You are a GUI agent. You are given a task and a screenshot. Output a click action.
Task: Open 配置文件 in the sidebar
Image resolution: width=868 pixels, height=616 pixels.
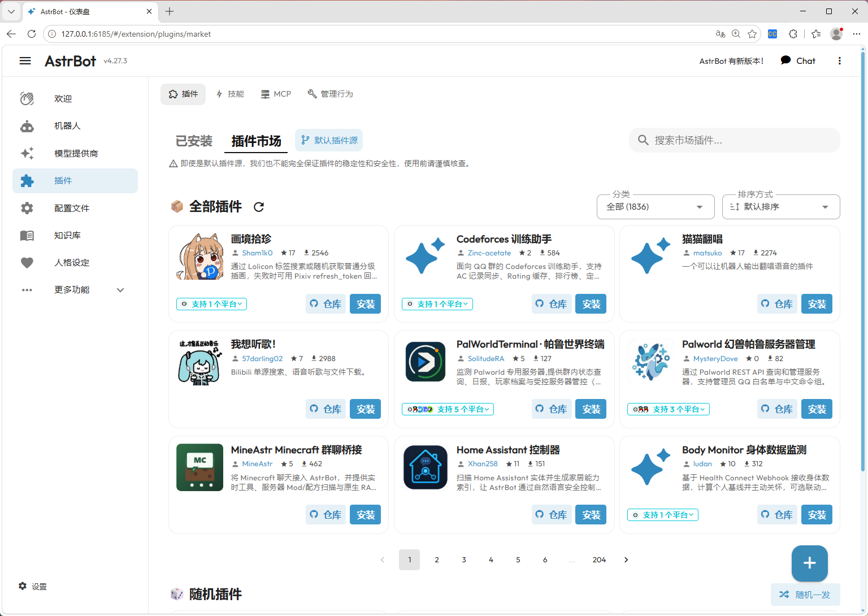tap(75, 208)
